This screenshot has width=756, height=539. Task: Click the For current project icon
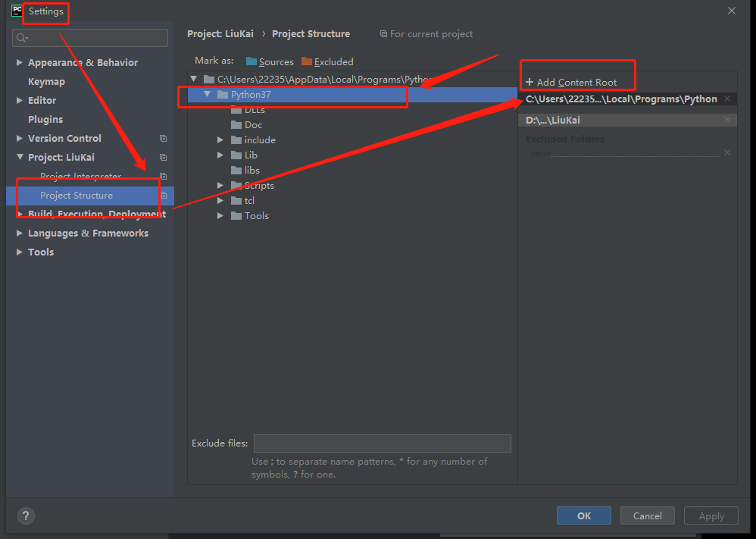click(383, 34)
